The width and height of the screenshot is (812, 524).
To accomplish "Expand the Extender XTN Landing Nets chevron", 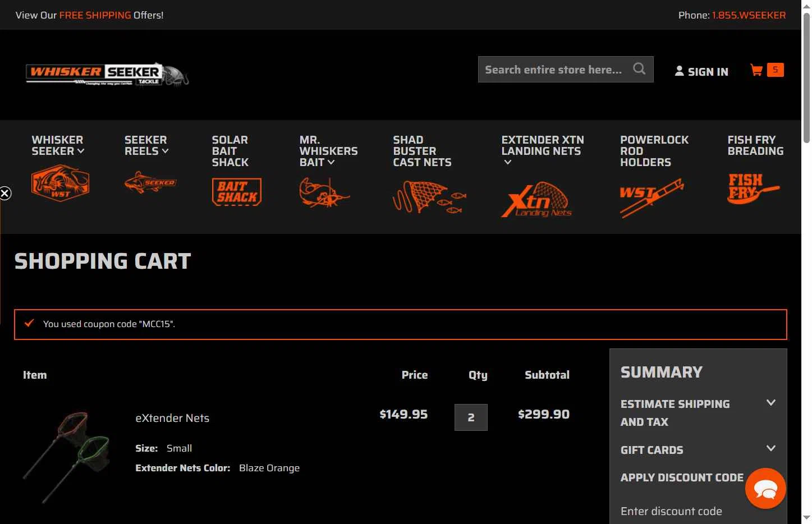I will coord(508,162).
